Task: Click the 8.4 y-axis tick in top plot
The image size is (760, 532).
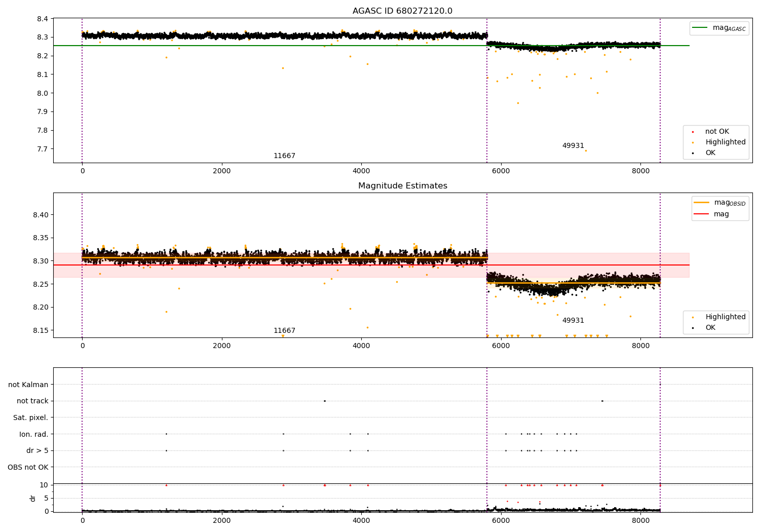Action: click(x=43, y=19)
